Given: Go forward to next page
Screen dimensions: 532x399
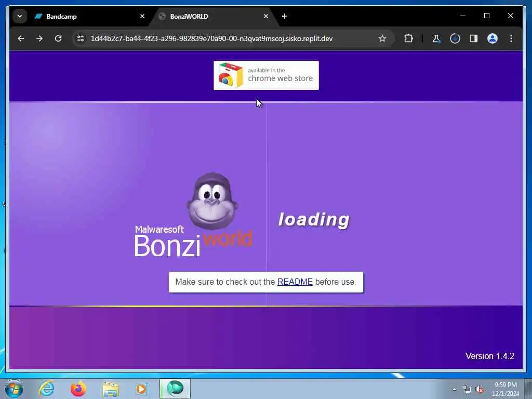Looking at the screenshot, I should pyautogui.click(x=39, y=38).
